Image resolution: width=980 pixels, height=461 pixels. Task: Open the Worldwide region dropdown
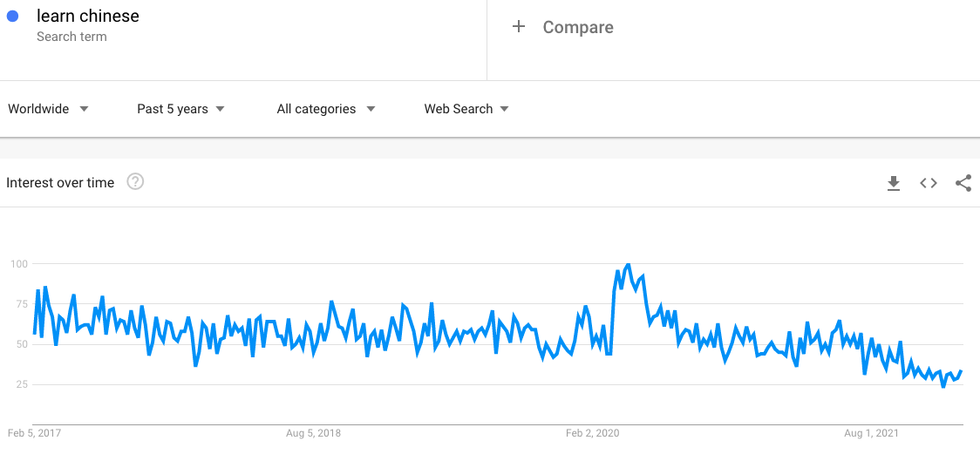[48, 109]
